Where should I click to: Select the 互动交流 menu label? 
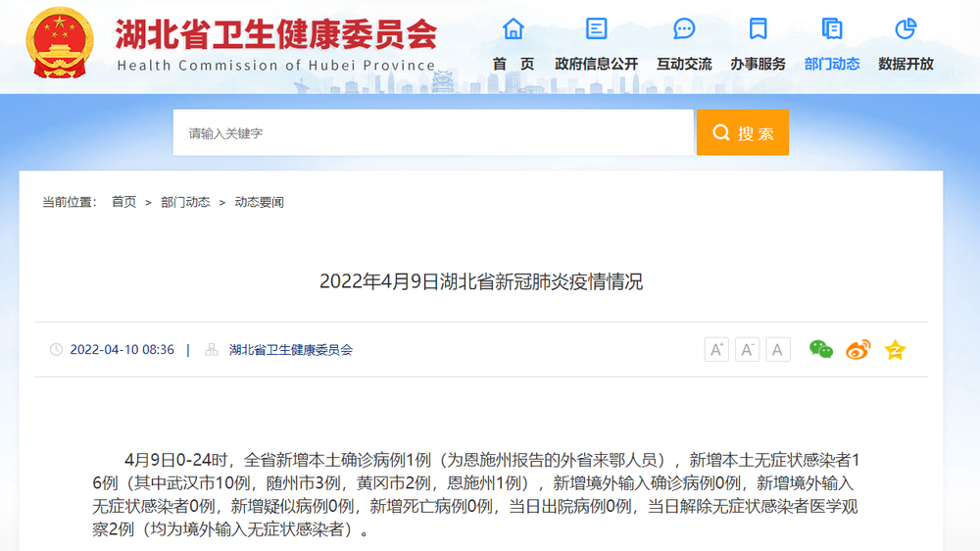(x=684, y=64)
